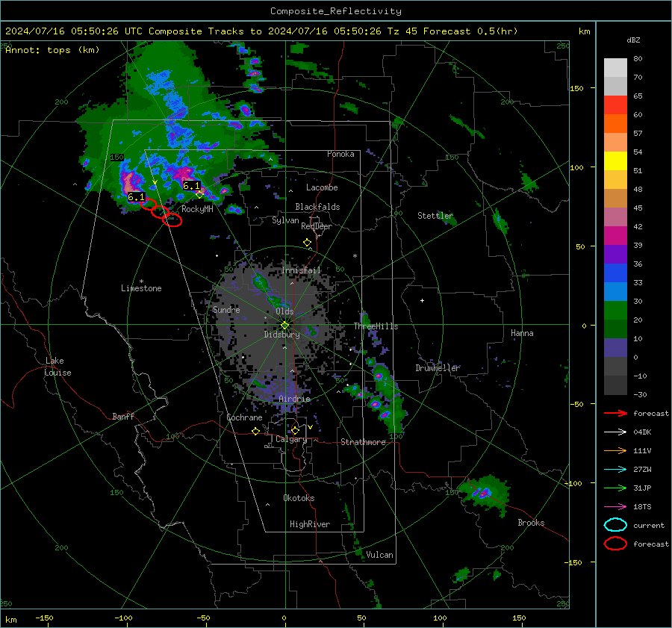Click the purple 39 dBZ swatch
672x628 pixels.
[615, 254]
